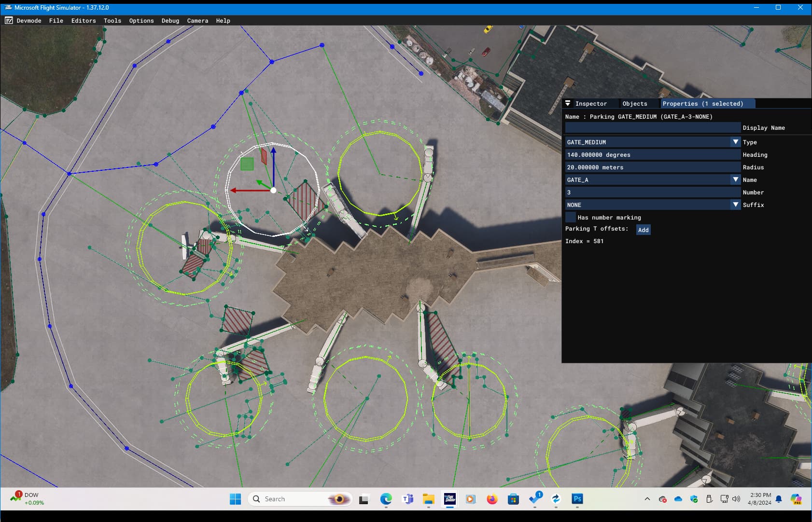
Task: Open the Type dropdown showing GATE_MEDIUM
Action: point(653,142)
